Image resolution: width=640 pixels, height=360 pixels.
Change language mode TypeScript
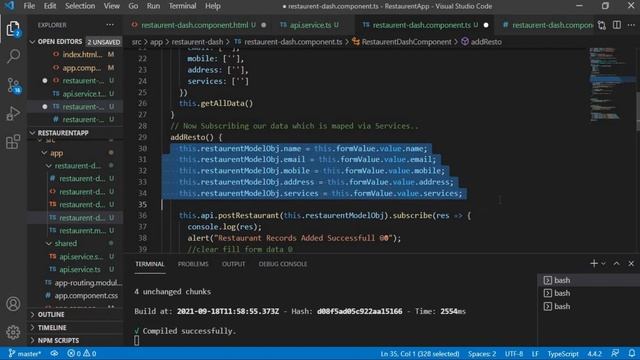[x=563, y=353]
